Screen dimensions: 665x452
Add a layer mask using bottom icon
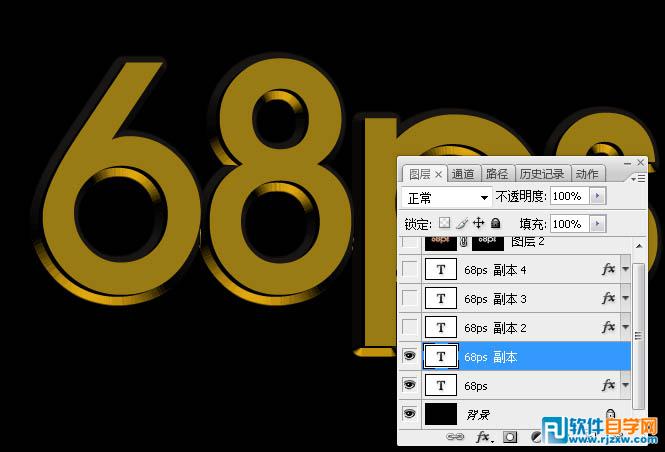tap(509, 437)
